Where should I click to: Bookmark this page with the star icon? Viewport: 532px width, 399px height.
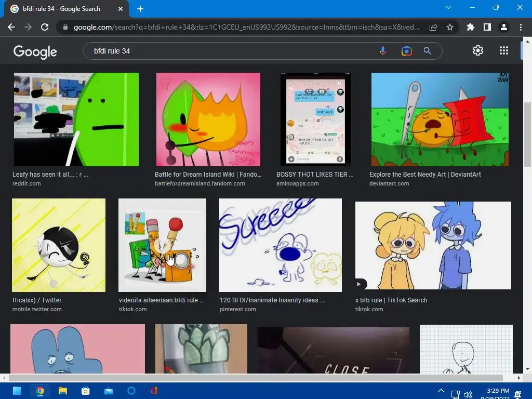tap(450, 27)
